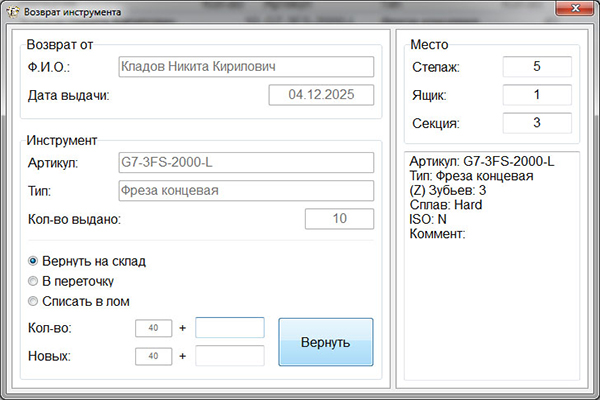This screenshot has height=400, width=600.
Task: Click the (Z) Зубьев: 3 line
Action: click(x=448, y=191)
